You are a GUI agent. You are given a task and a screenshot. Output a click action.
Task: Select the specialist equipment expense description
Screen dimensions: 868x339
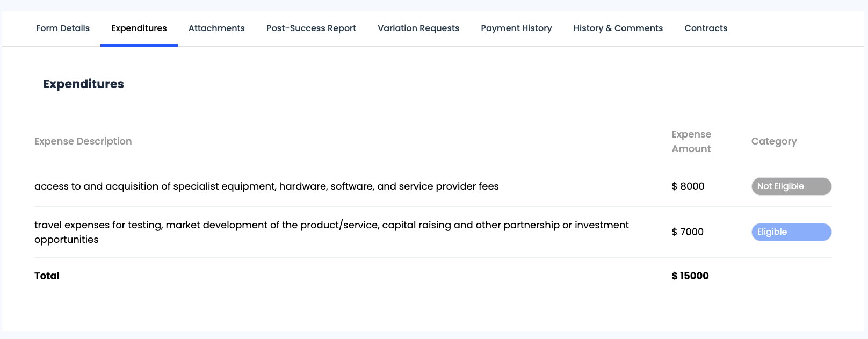click(266, 186)
